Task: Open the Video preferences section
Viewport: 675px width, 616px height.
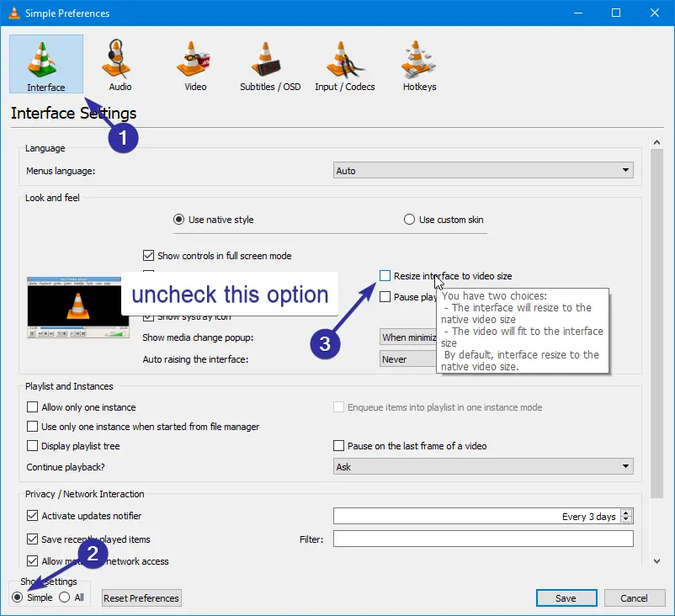Action: pyautogui.click(x=194, y=64)
